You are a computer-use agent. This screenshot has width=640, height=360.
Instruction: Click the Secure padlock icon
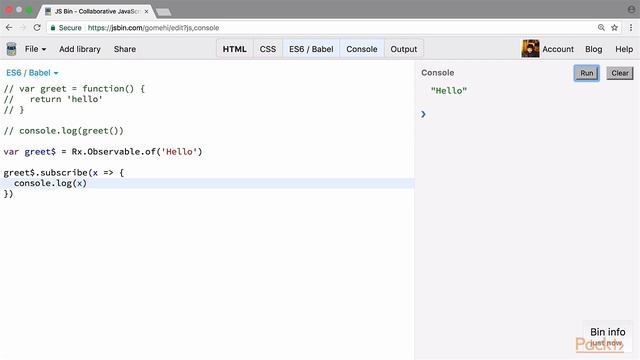[53, 28]
